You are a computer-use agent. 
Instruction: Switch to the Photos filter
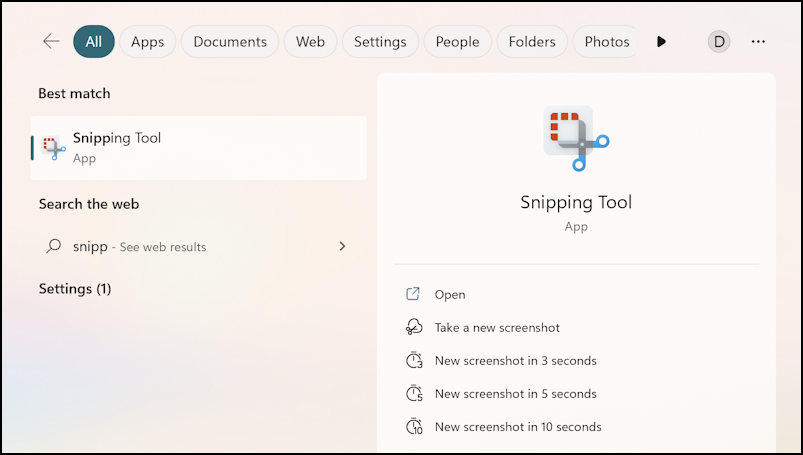click(605, 42)
